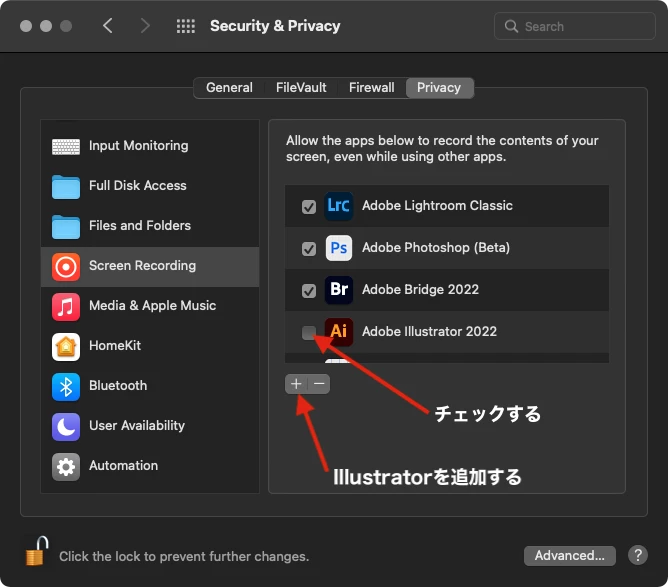Switch to the FileVault tab
The image size is (668, 587).
[301, 88]
